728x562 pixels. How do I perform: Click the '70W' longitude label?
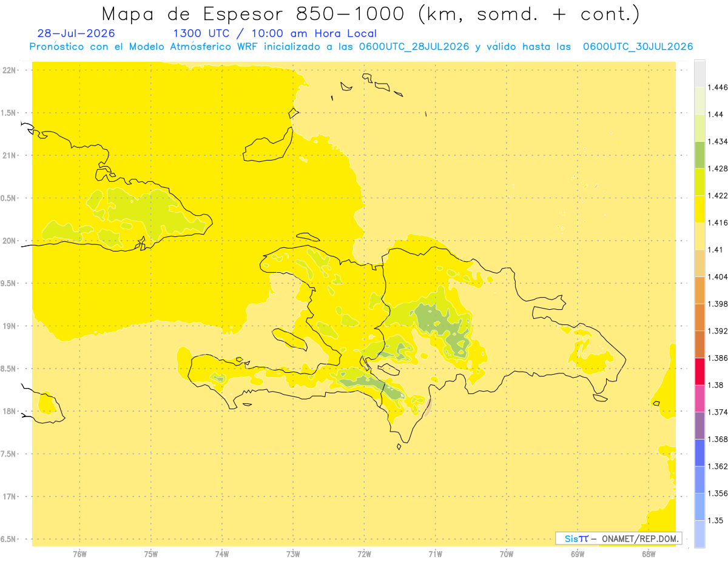[x=507, y=554]
